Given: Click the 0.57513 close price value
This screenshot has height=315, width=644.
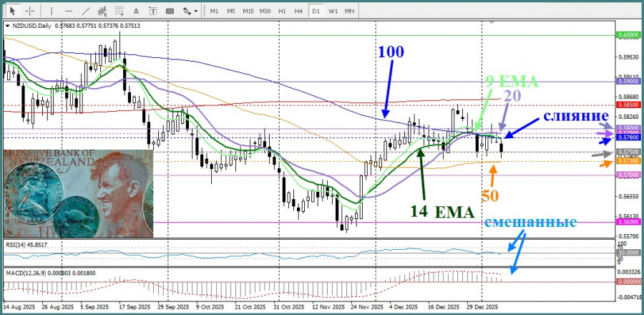Looking at the screenshot, I should pyautogui.click(x=130, y=26).
